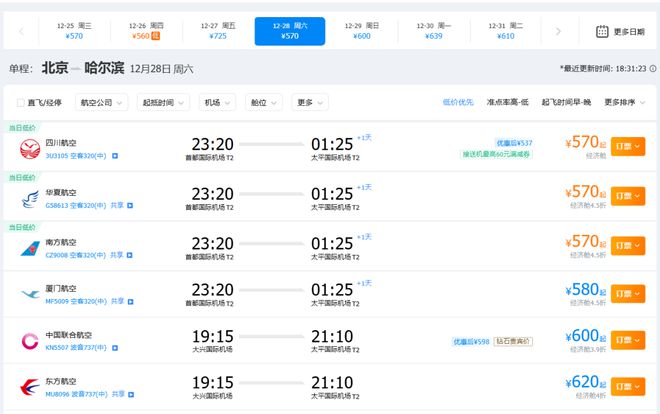Open details icon next to flight 3U3105
This screenshot has height=414, width=660.
click(x=114, y=156)
